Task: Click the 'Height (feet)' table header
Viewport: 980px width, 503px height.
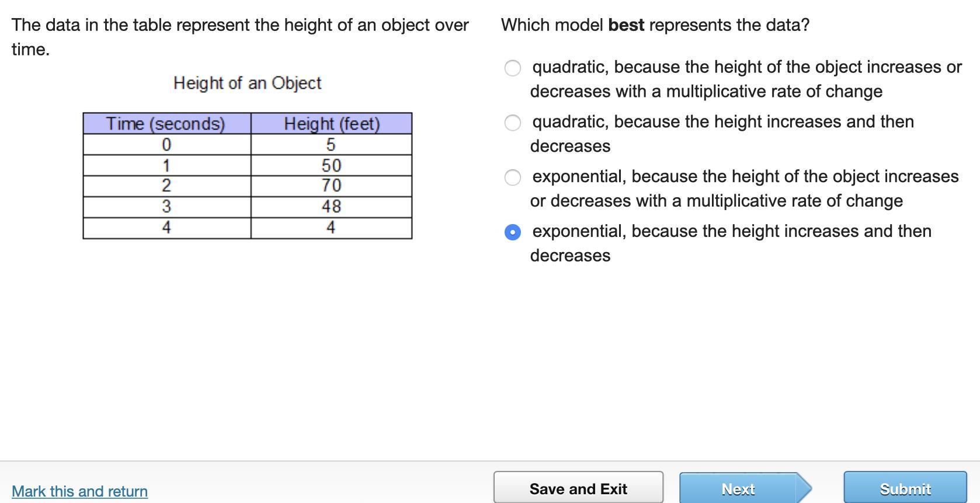Action: pyautogui.click(x=331, y=124)
